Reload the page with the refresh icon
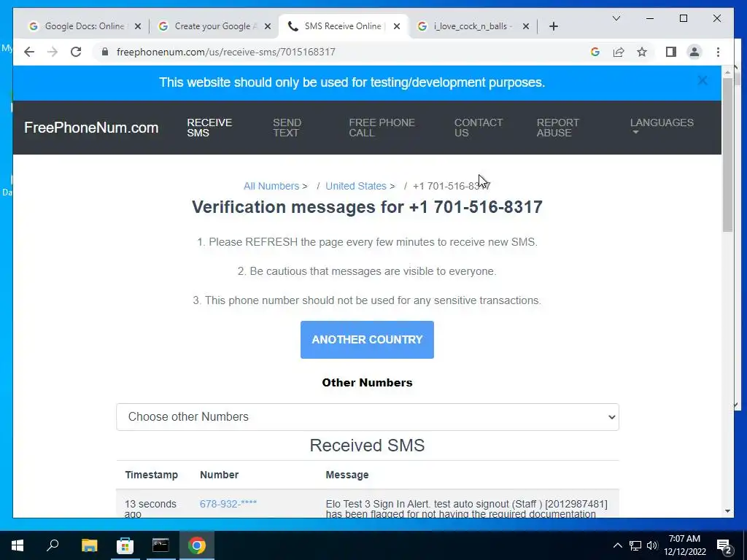747x560 pixels. [76, 52]
